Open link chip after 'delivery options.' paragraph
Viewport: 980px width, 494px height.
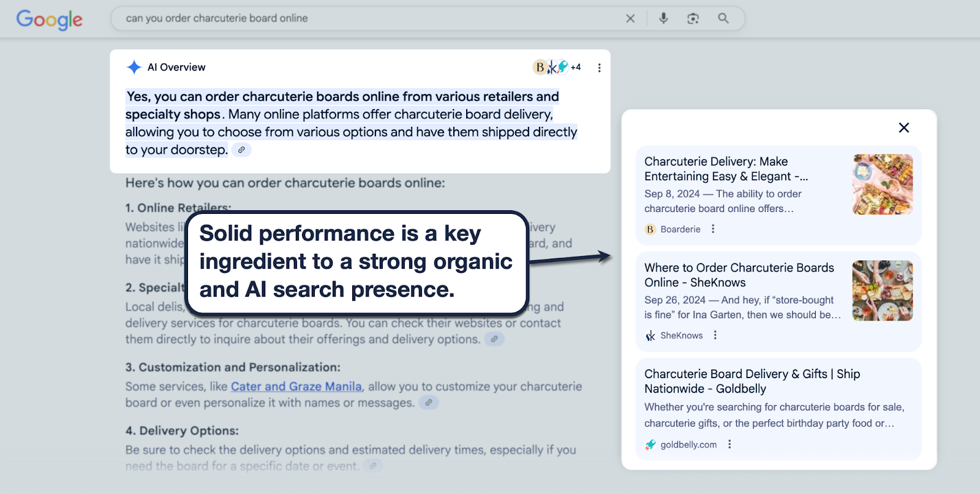[494, 339]
